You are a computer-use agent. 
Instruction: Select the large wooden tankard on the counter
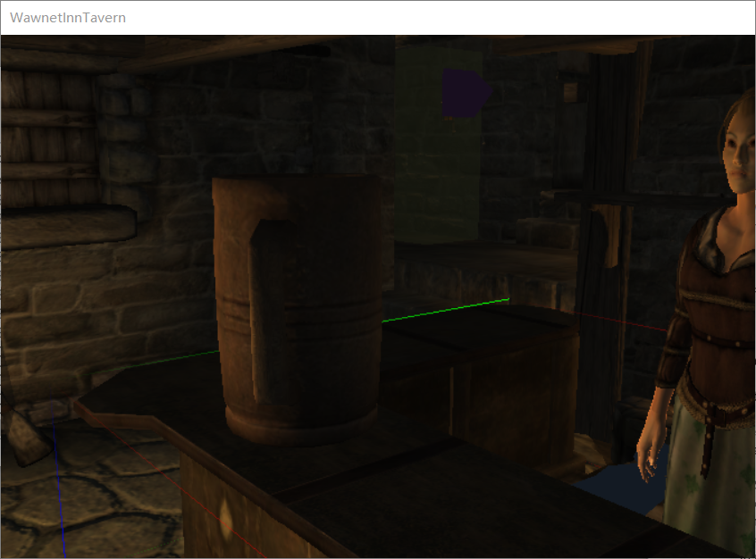(x=298, y=310)
